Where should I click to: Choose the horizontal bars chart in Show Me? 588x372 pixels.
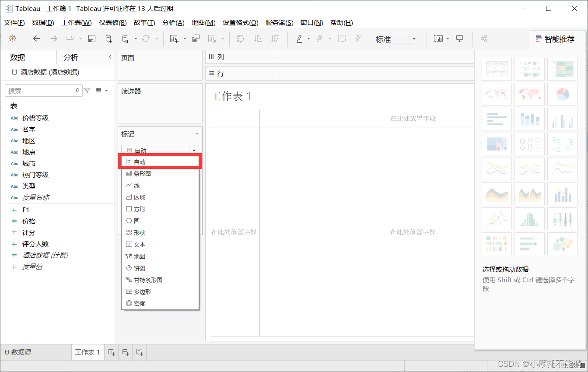click(x=497, y=119)
